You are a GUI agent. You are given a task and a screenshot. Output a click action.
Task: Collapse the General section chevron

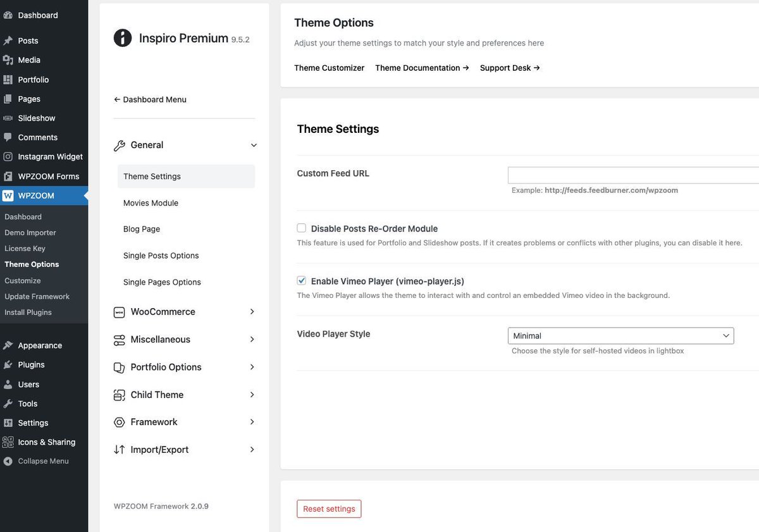(x=253, y=145)
